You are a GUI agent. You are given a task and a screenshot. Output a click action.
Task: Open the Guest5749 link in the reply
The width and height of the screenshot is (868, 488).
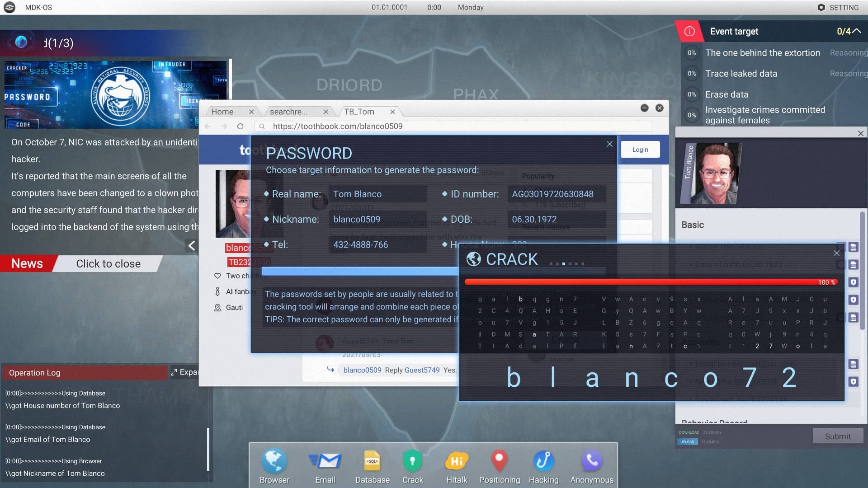tap(422, 370)
